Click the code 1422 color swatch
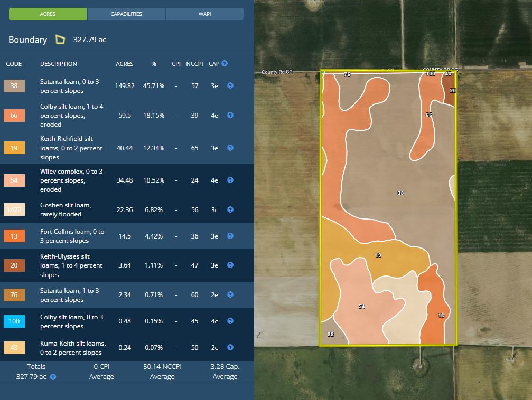The image size is (532, 400). 14,210
